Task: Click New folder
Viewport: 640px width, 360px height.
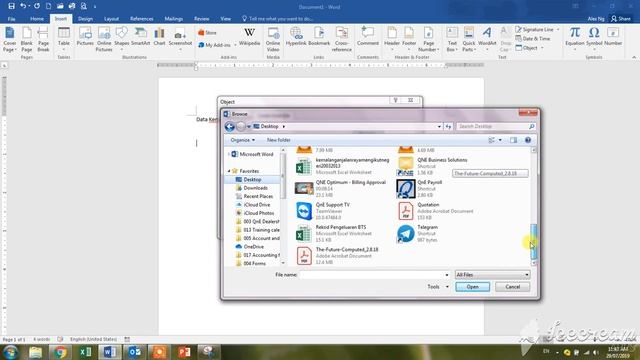Action: tap(278, 140)
